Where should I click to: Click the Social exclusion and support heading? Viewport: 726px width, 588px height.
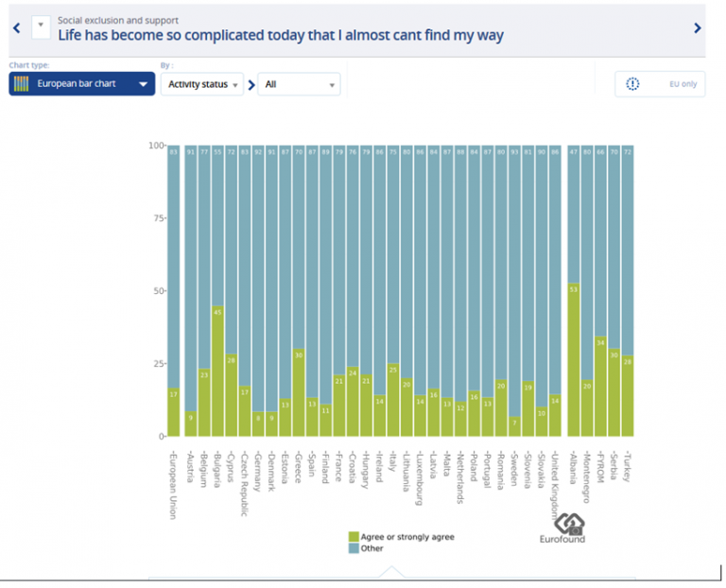[117, 20]
